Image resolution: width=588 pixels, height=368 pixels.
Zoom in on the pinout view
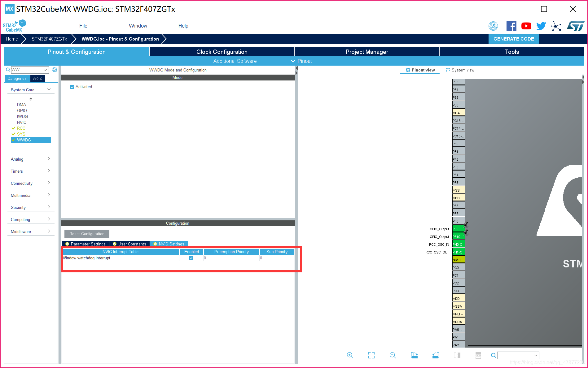350,355
